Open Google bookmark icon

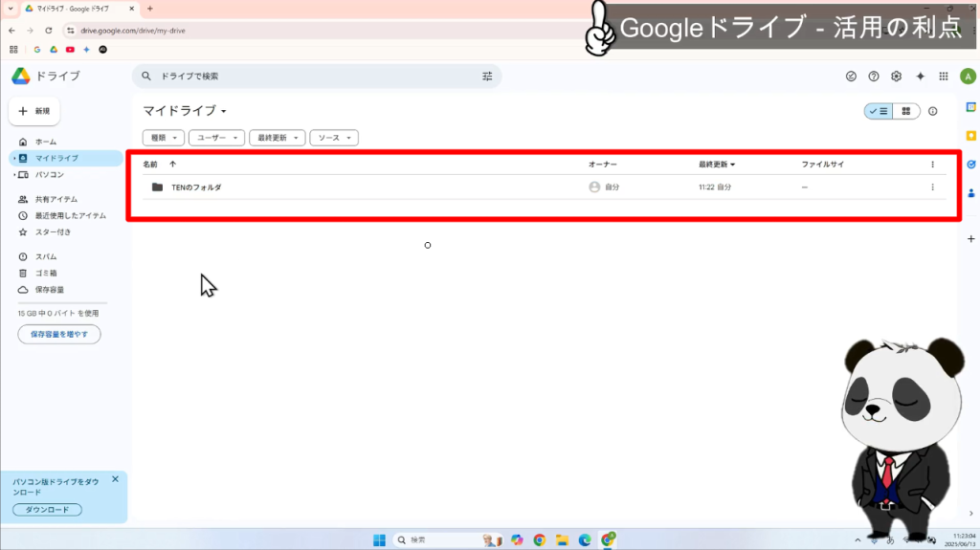37,50
